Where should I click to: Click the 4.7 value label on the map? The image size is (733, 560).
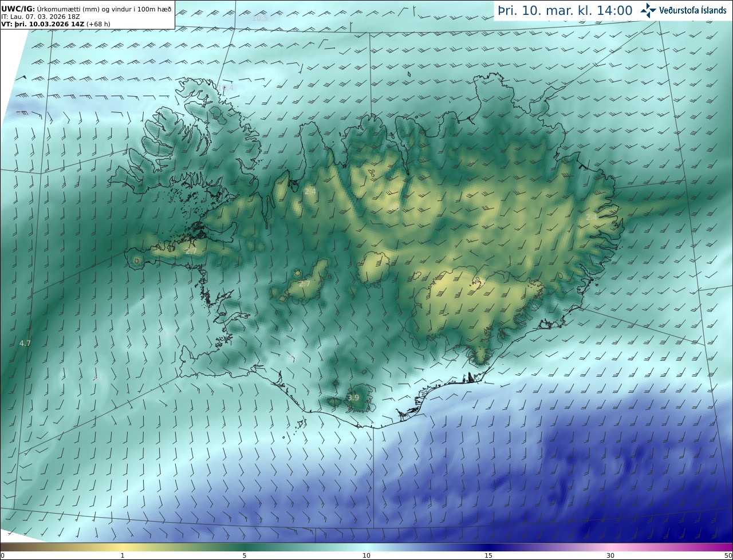[25, 343]
